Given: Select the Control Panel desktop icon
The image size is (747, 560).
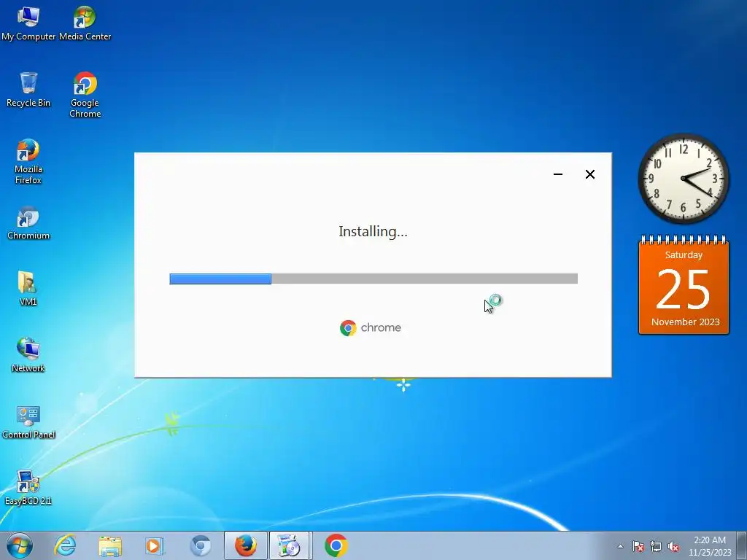Looking at the screenshot, I should pos(28,421).
